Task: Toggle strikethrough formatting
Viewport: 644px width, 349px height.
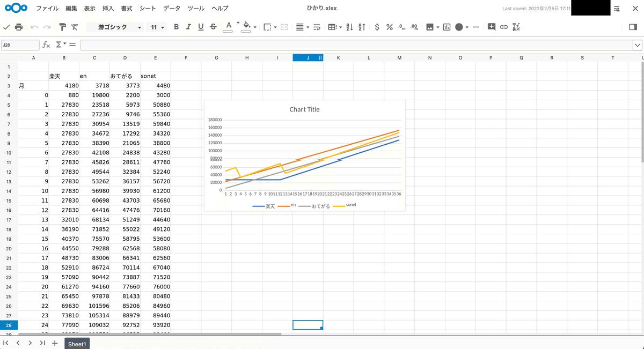Action: [213, 27]
